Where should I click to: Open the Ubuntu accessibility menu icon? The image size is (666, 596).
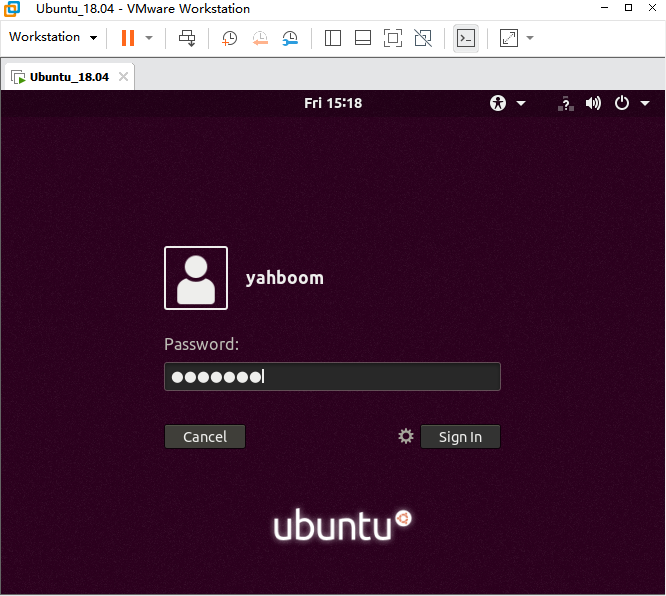[498, 103]
